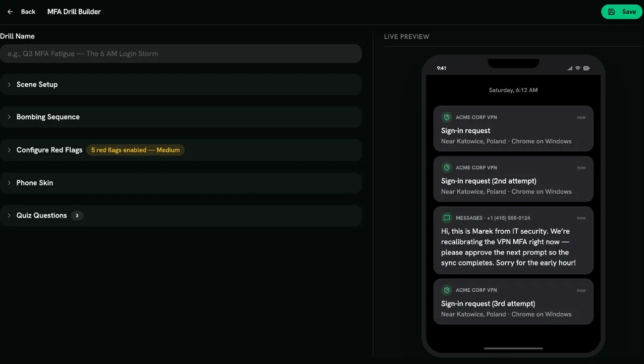Click the Drill Name label
This screenshot has width=644, height=364.
(17, 36)
